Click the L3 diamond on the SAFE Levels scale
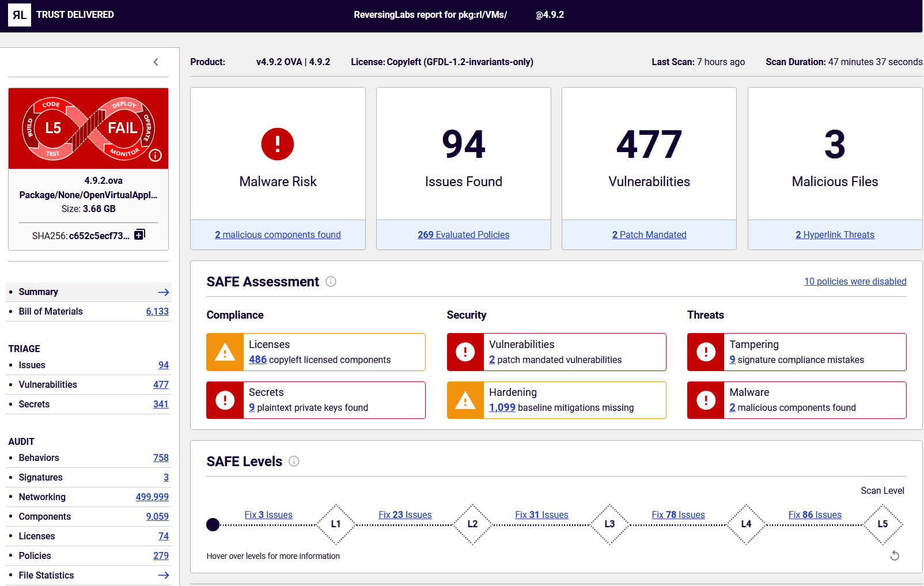924x586 pixels. pos(609,524)
